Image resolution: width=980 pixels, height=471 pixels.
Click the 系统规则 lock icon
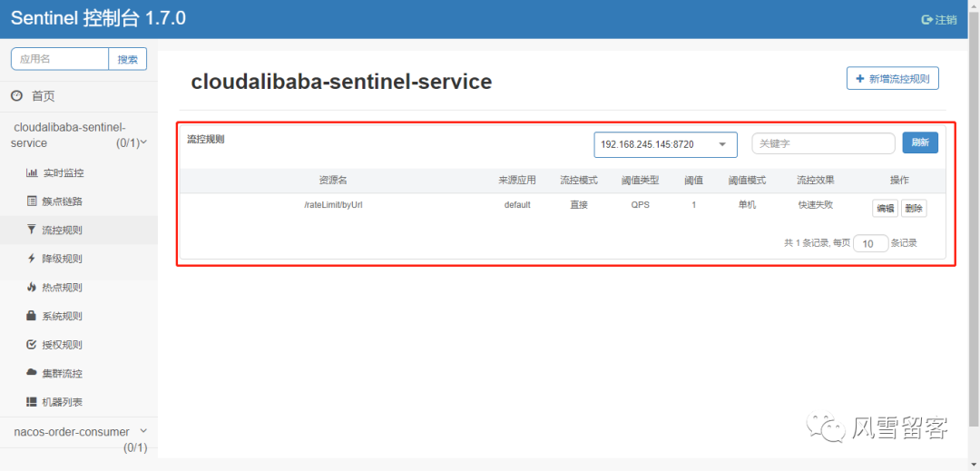click(32, 316)
